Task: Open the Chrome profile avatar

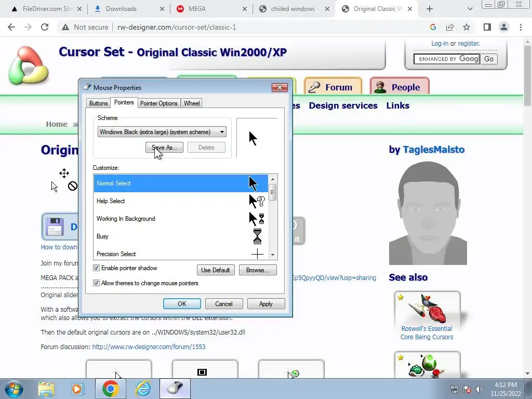Action: pos(504,27)
